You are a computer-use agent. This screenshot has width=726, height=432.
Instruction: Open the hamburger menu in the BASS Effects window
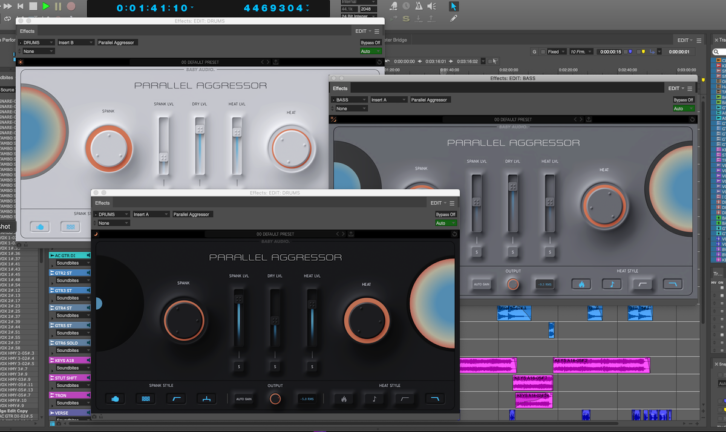(x=690, y=88)
